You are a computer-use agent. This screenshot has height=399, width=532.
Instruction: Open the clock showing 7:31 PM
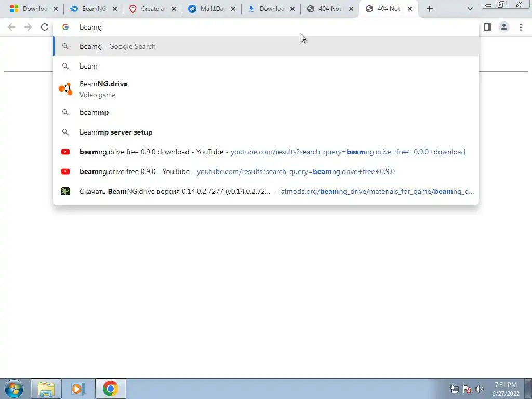[506, 389]
